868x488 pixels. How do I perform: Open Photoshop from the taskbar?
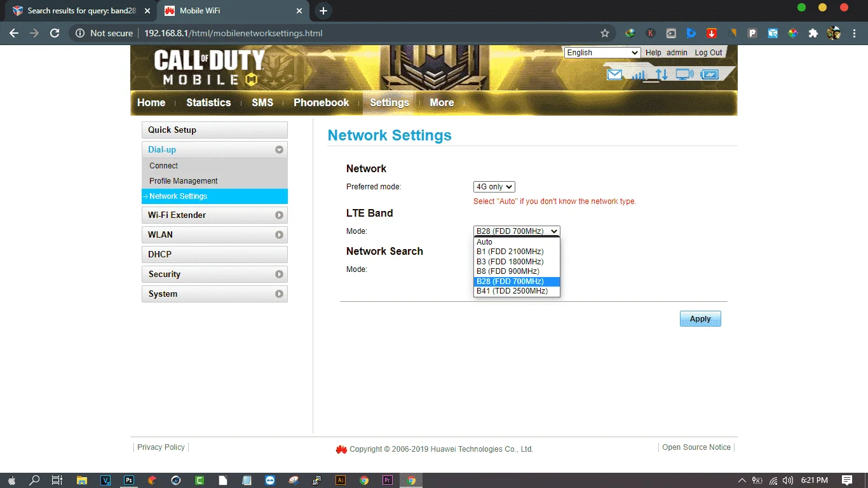point(129,480)
